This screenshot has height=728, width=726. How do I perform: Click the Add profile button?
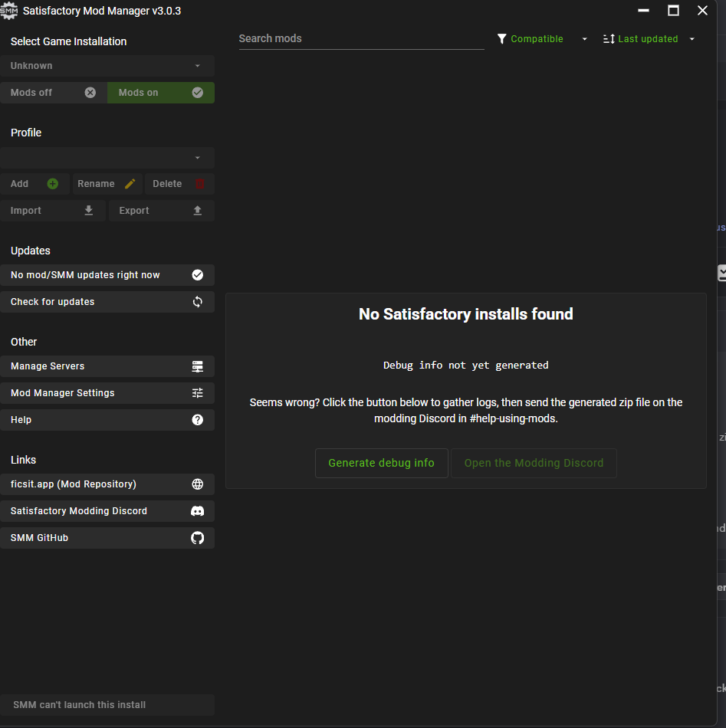[x=34, y=184]
